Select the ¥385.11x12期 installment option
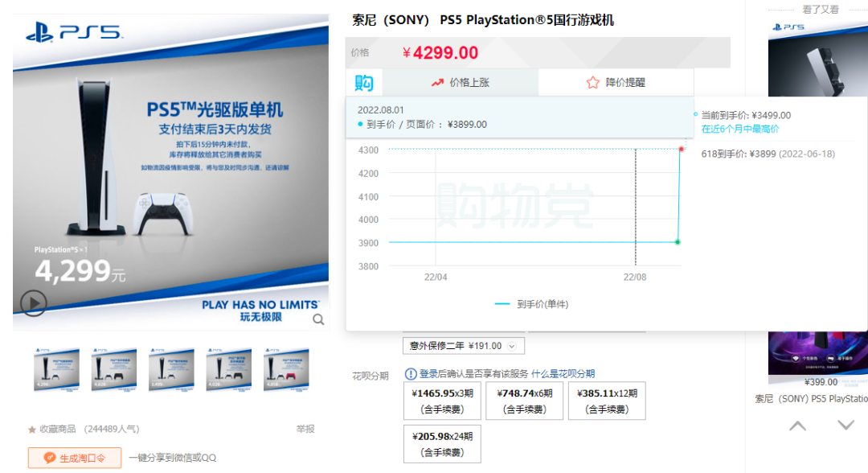 point(607,401)
